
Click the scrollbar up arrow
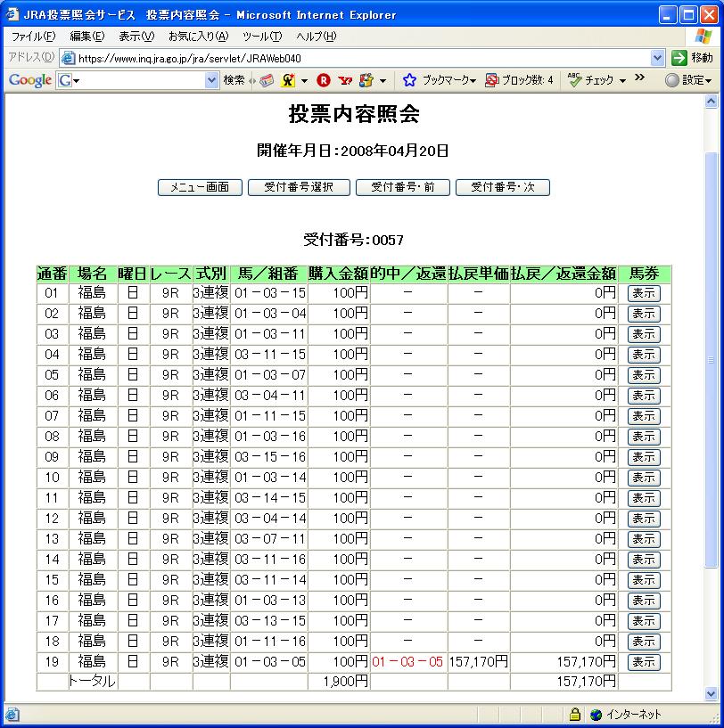(x=711, y=102)
